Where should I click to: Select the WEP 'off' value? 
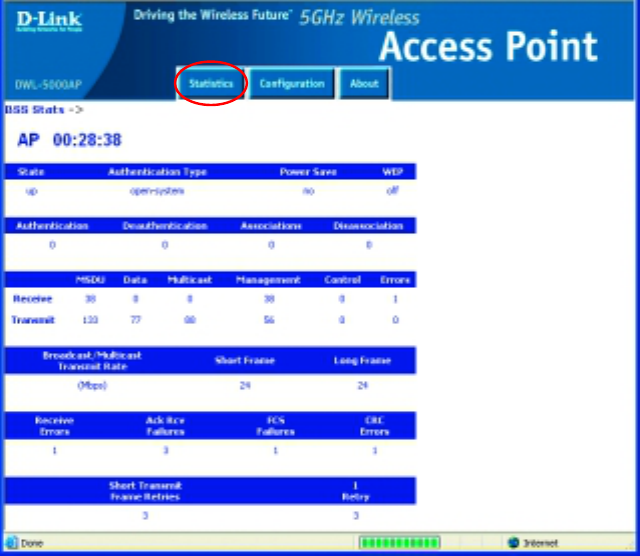(x=392, y=190)
